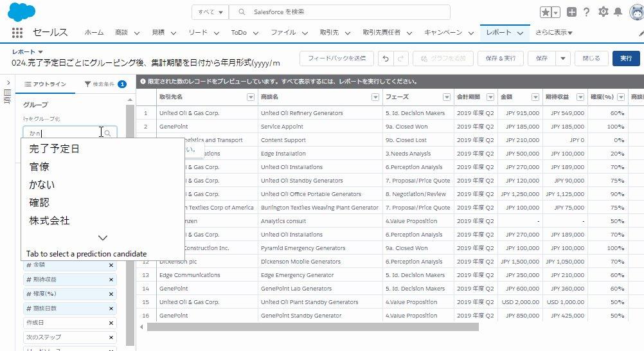This screenshot has height=351, width=644.
Task: Go to the キャンペーン tab
Action: click(443, 33)
